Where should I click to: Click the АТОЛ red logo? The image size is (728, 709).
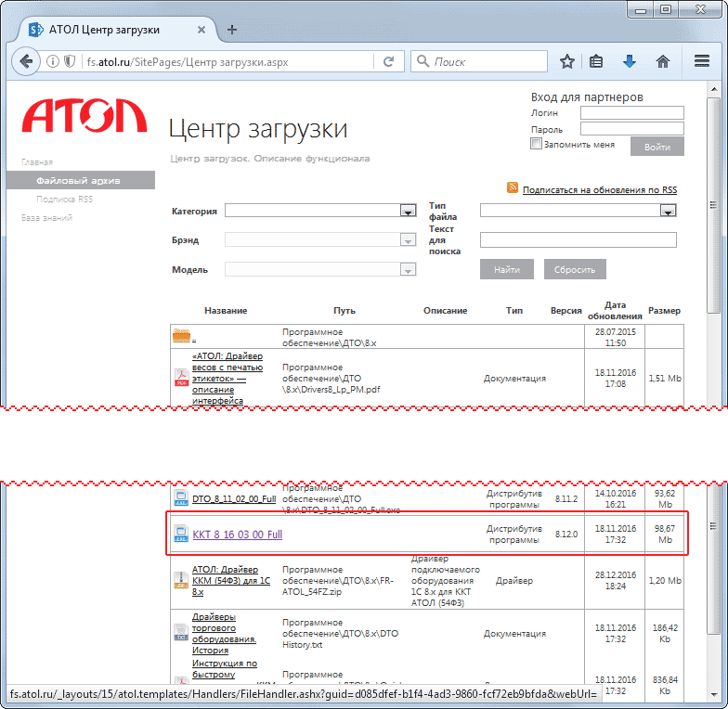(x=84, y=115)
